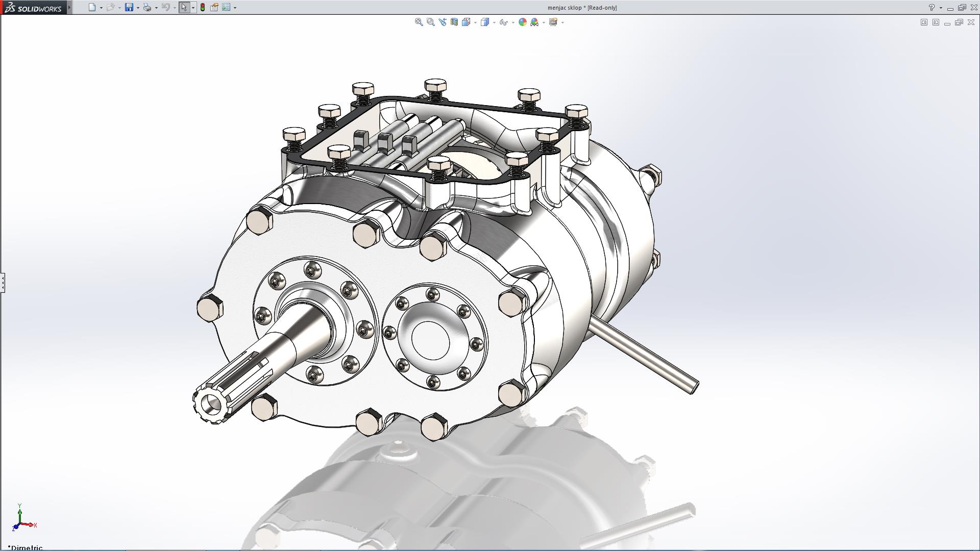The height and width of the screenshot is (551, 980).
Task: Click the Save floppy disk icon
Action: [x=129, y=8]
